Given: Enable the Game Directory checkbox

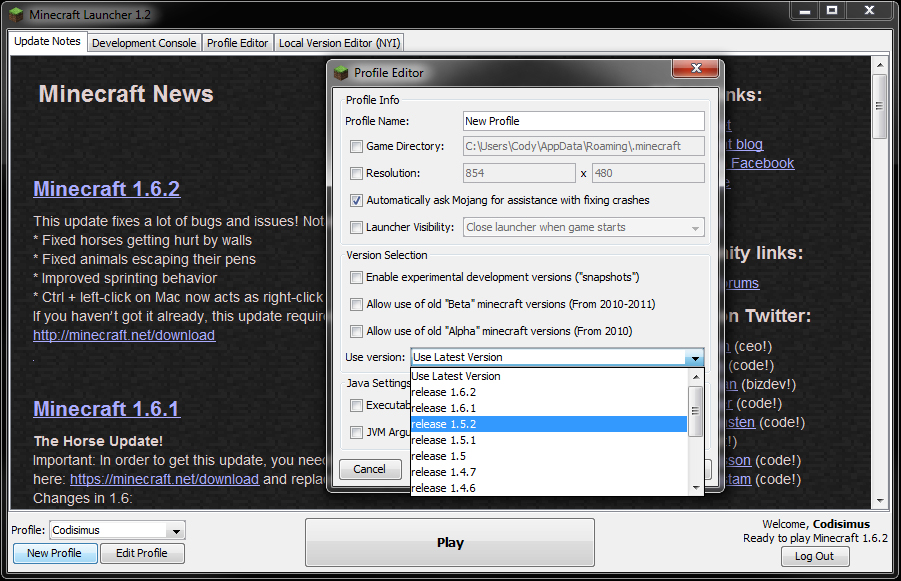Looking at the screenshot, I should click(356, 147).
